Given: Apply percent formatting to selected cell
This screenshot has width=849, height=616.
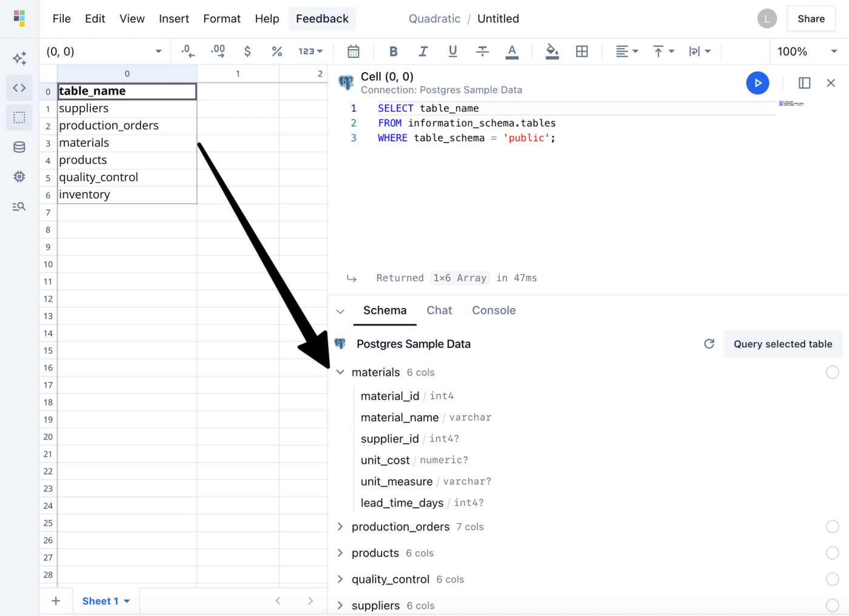Looking at the screenshot, I should pos(277,51).
